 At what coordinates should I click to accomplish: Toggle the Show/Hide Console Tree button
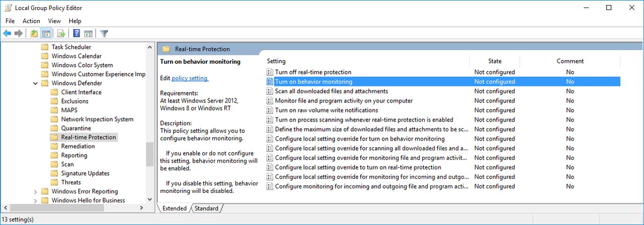click(46, 34)
